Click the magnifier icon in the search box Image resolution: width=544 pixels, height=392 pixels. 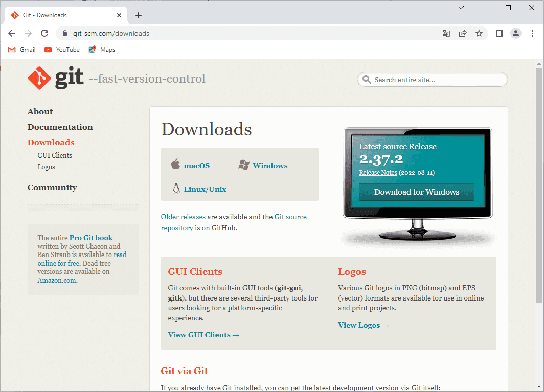point(367,79)
